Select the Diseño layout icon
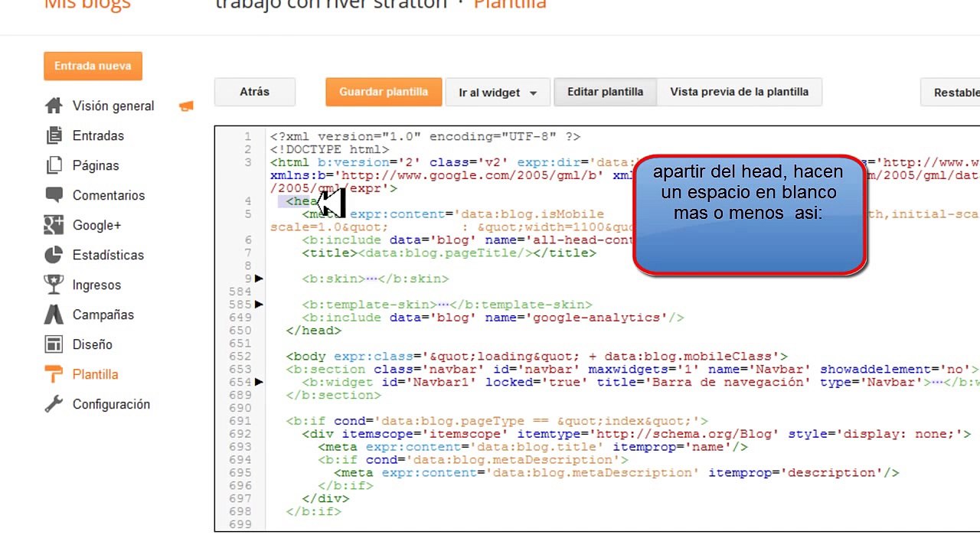The width and height of the screenshot is (980, 551). pyautogui.click(x=54, y=344)
